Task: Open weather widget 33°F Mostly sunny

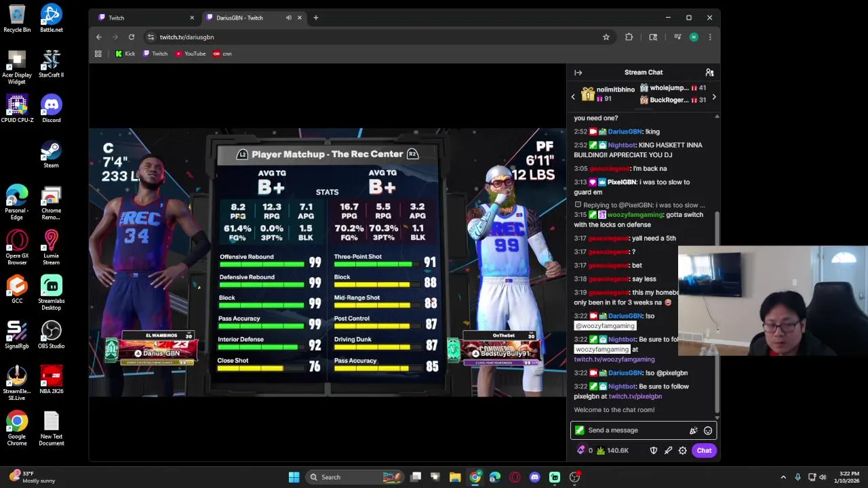Action: (32, 477)
